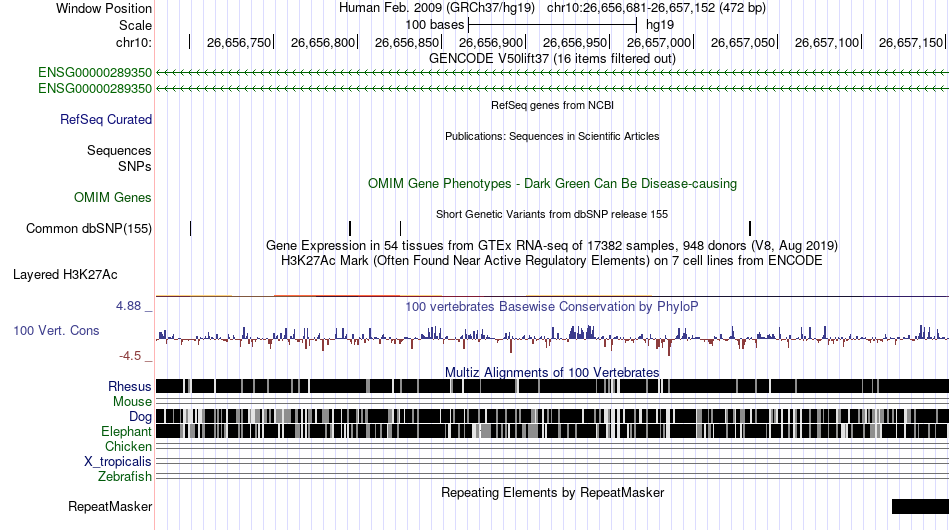This screenshot has width=950, height=530.
Task: Click the 26,657,000 ruler position
Action: click(x=659, y=42)
